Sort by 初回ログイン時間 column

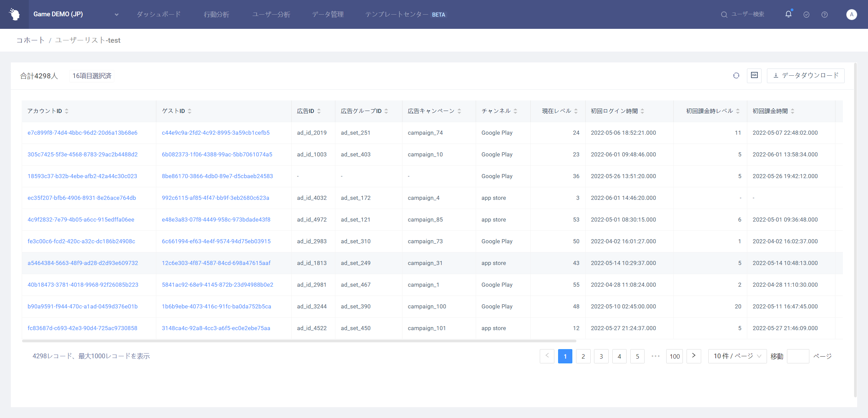[x=642, y=111]
